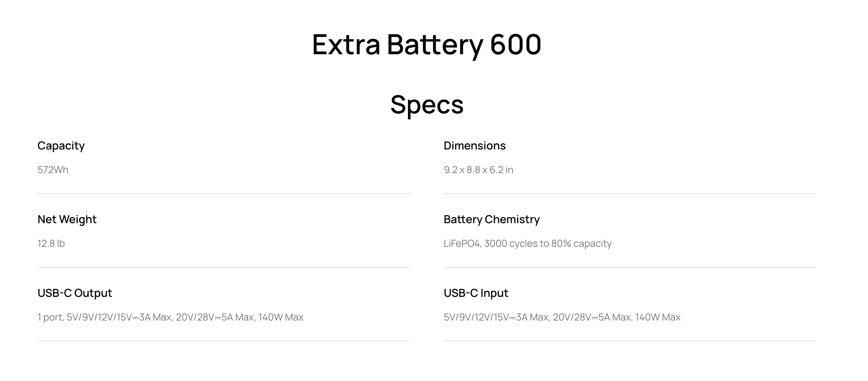Viewport: 868px width, 381px height.
Task: Click the 12.8 lb weight value
Action: pyautogui.click(x=51, y=243)
